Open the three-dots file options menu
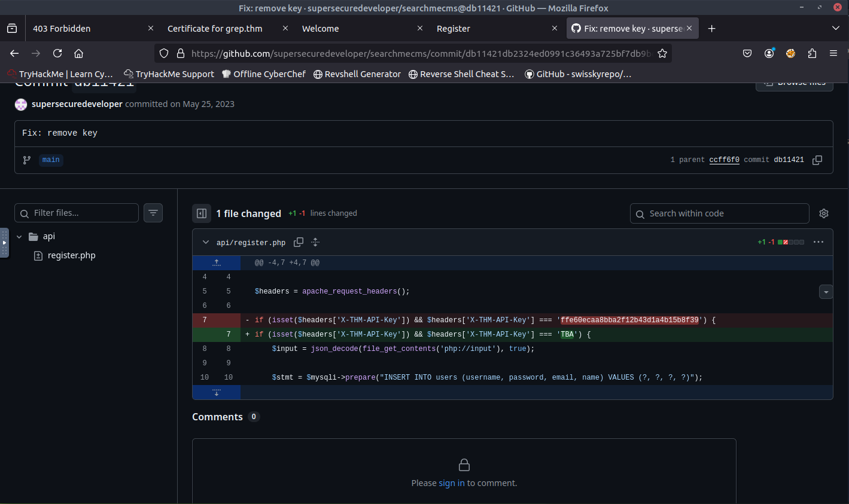The image size is (849, 504). 818,242
